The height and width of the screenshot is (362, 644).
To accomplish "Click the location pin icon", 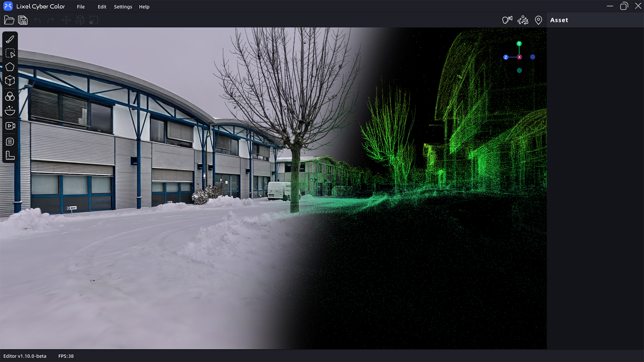I will (x=538, y=20).
